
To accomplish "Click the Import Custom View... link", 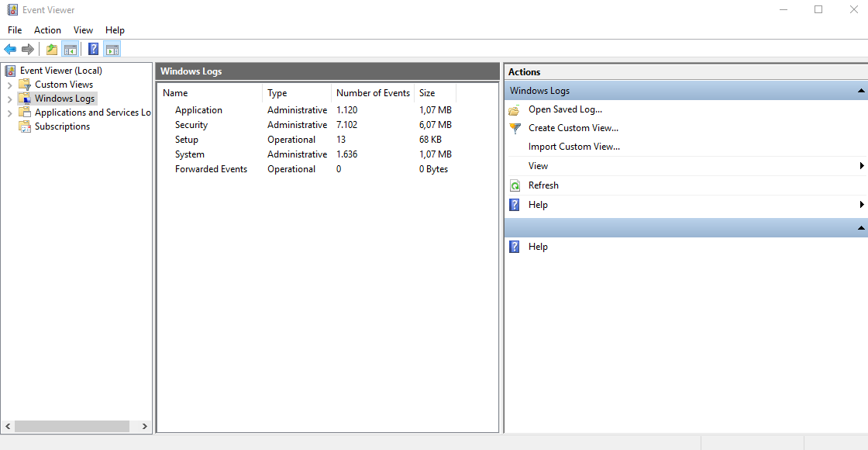I will coord(573,147).
